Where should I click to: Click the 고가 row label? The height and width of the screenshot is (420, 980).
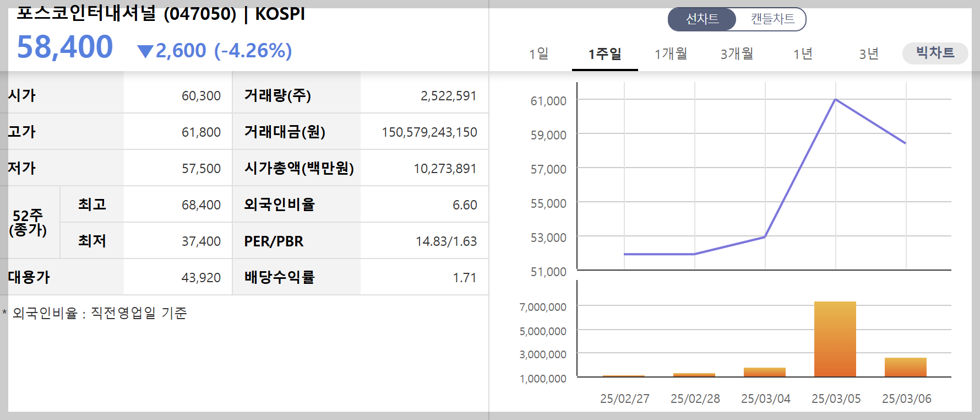point(21,132)
